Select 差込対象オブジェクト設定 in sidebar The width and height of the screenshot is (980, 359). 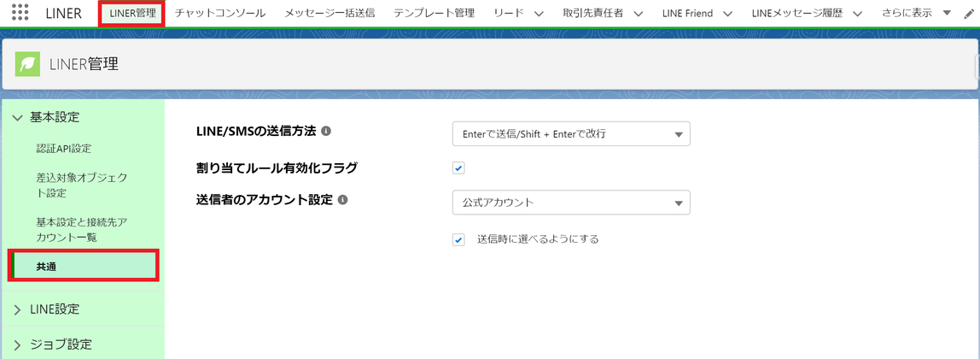click(82, 185)
